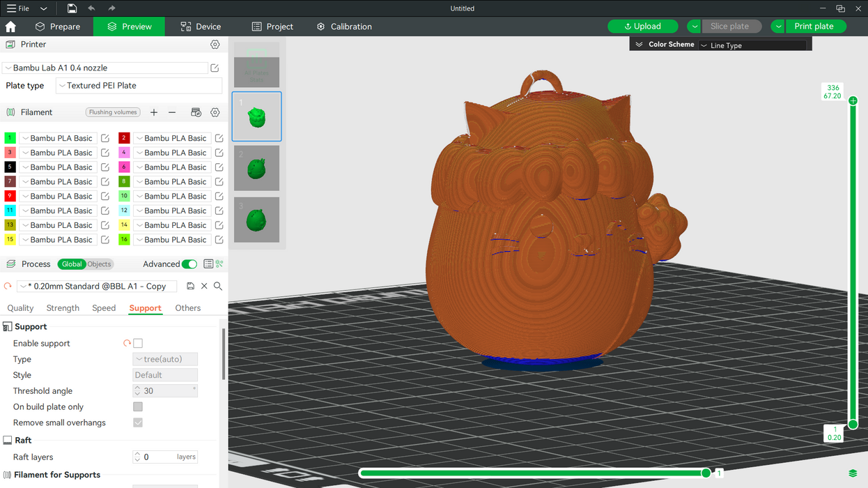Viewport: 868px width, 488px height.
Task: Click the Upload button
Action: click(x=642, y=26)
